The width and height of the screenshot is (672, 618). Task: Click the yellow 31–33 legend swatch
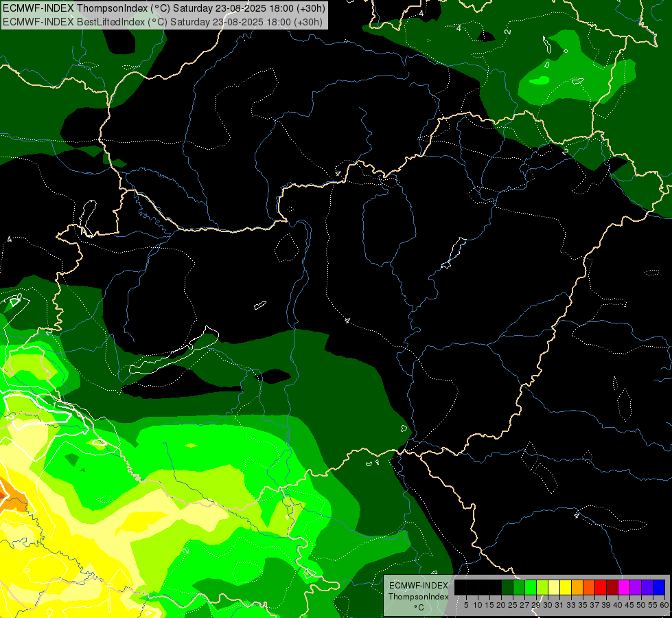[566, 588]
